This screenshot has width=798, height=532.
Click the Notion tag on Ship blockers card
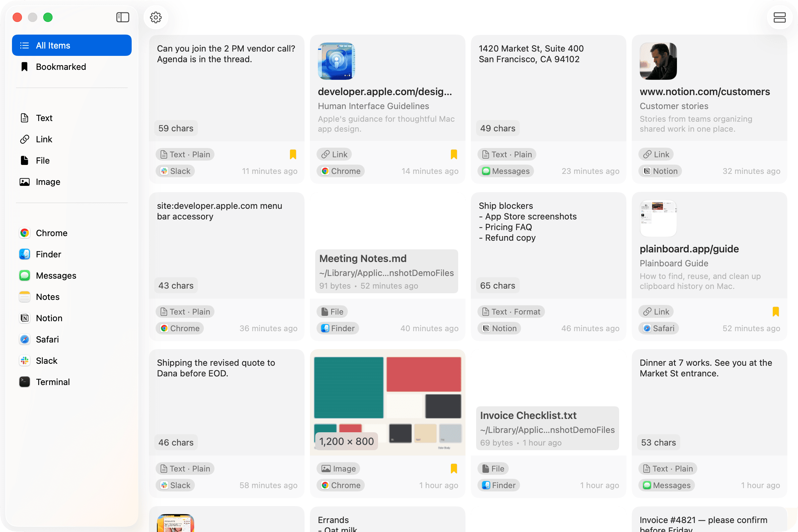(x=499, y=328)
